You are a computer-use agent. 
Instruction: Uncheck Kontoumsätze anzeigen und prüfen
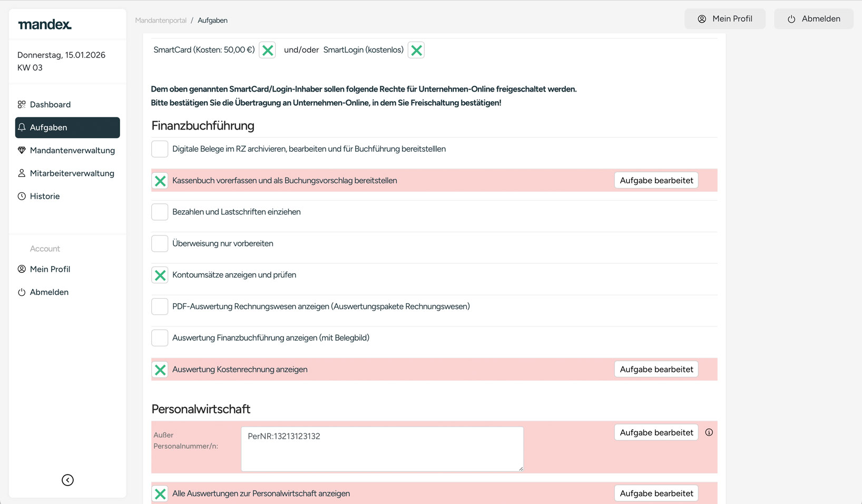pos(160,275)
